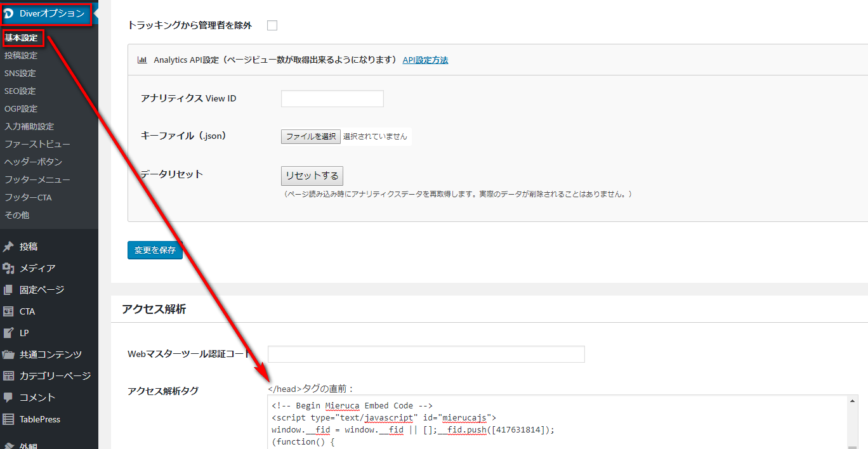Click ファイルを選択 to choose key file
The height and width of the screenshot is (449, 868).
[x=310, y=136]
